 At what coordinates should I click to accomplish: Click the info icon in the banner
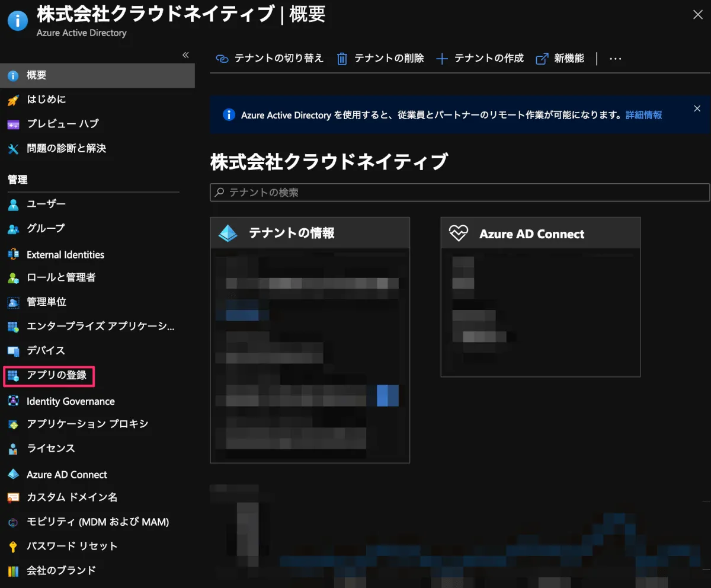[x=229, y=114]
